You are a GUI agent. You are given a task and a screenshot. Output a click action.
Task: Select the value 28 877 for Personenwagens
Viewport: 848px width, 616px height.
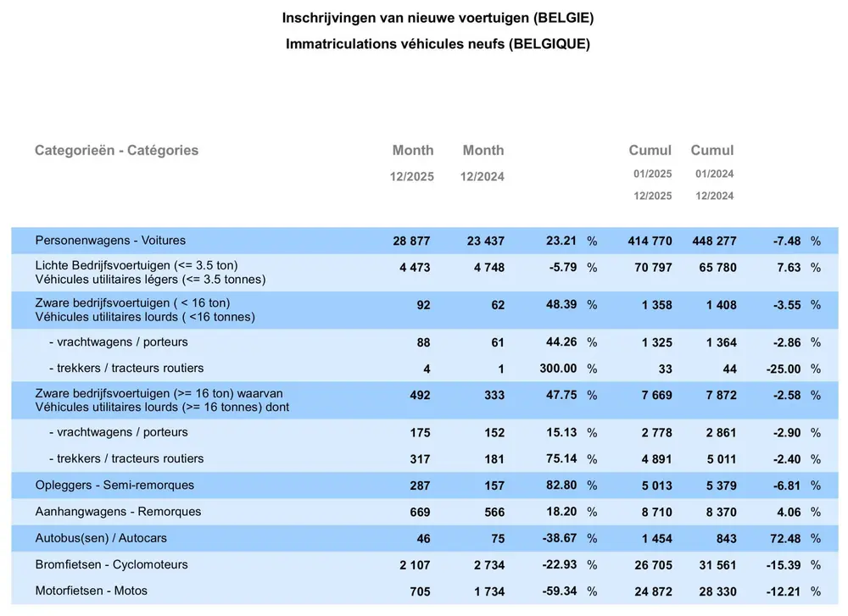(411, 241)
